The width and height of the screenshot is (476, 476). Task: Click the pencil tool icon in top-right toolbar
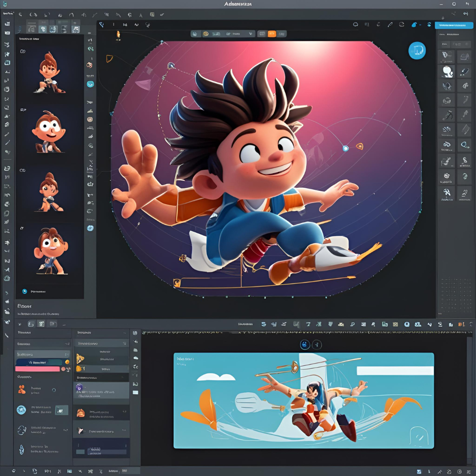[390, 25]
